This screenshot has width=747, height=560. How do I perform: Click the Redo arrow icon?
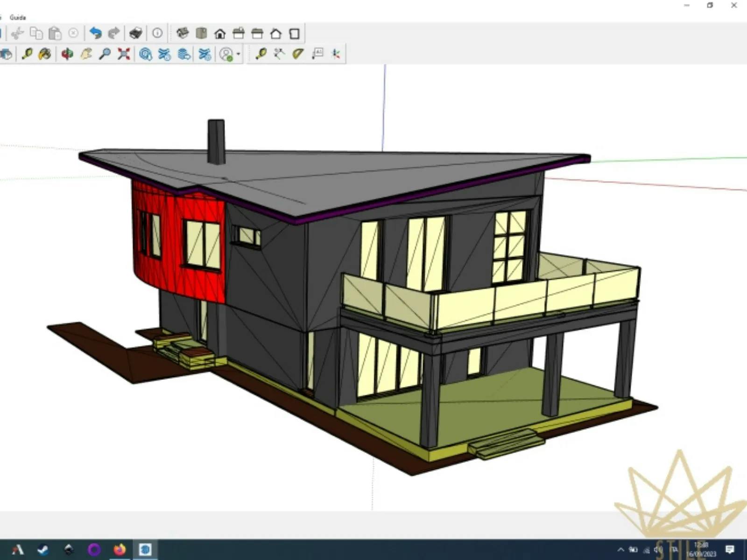tap(114, 33)
